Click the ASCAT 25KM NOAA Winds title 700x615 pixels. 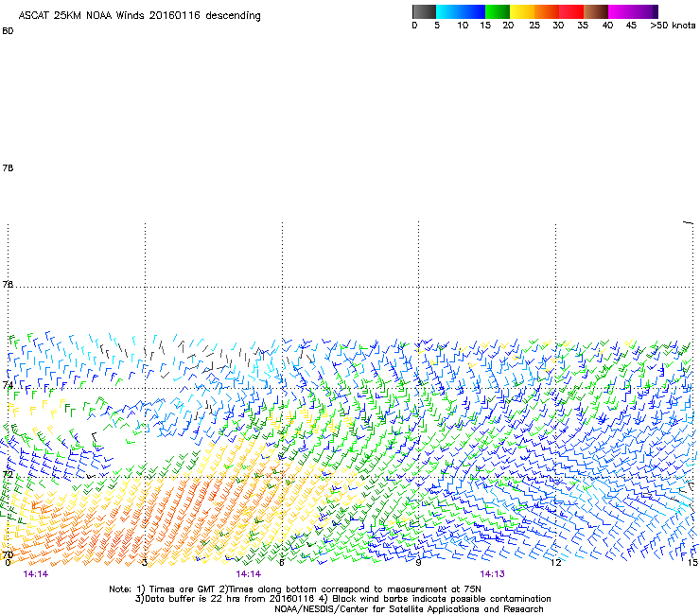(139, 16)
